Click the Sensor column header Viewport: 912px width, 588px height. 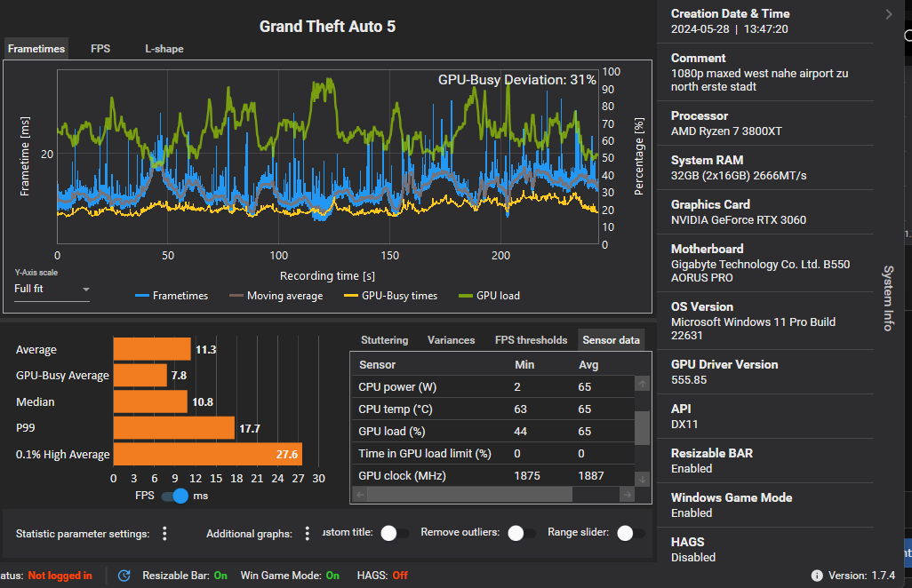377,364
